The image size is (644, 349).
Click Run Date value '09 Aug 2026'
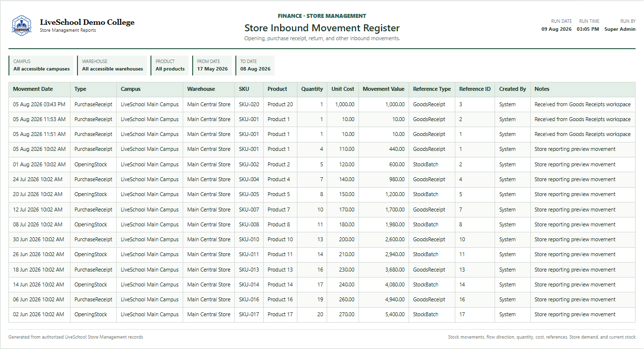click(557, 29)
